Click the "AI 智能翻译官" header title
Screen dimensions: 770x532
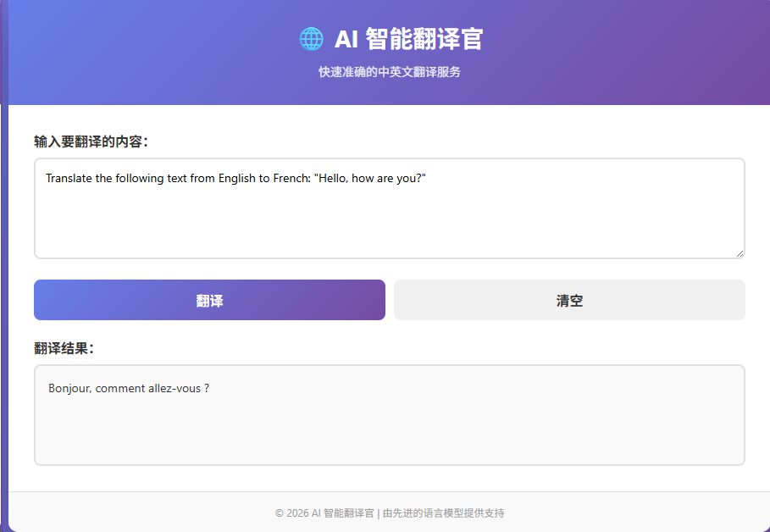(408, 39)
